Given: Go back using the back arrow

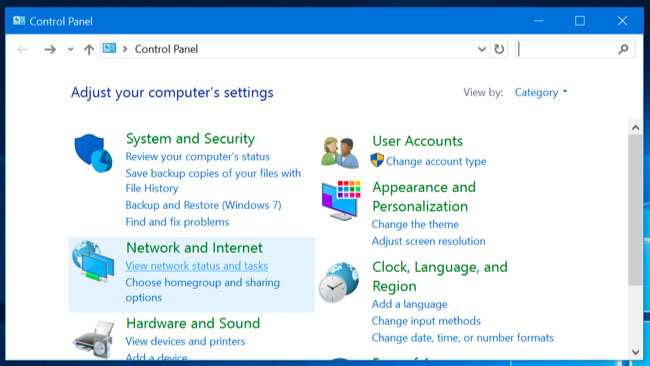Looking at the screenshot, I should coord(23,50).
